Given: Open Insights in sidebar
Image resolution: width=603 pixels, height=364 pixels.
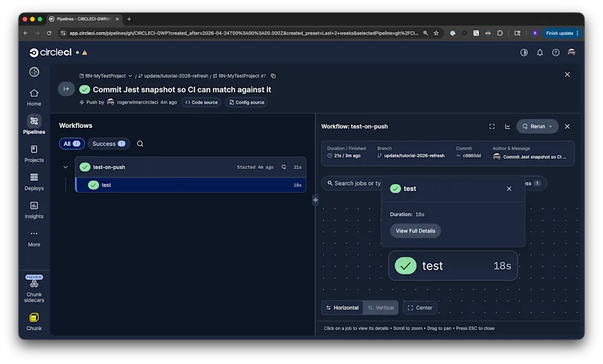Looking at the screenshot, I should click(34, 210).
